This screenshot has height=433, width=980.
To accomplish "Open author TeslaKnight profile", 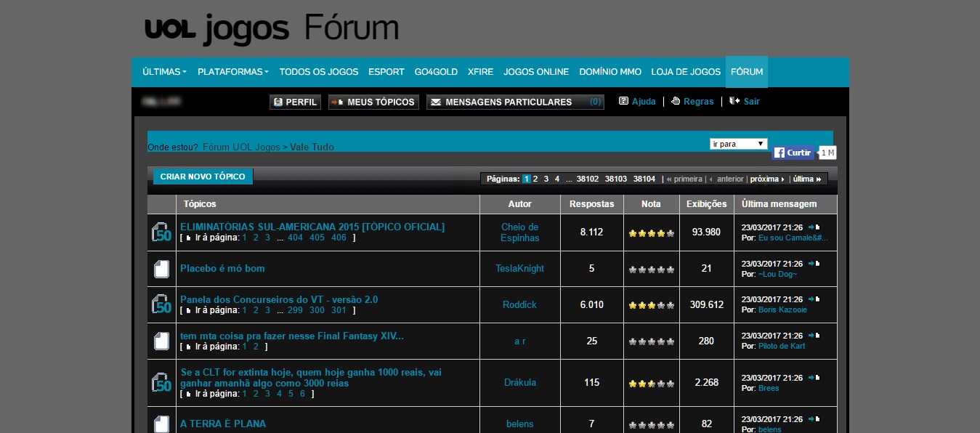I will [519, 268].
